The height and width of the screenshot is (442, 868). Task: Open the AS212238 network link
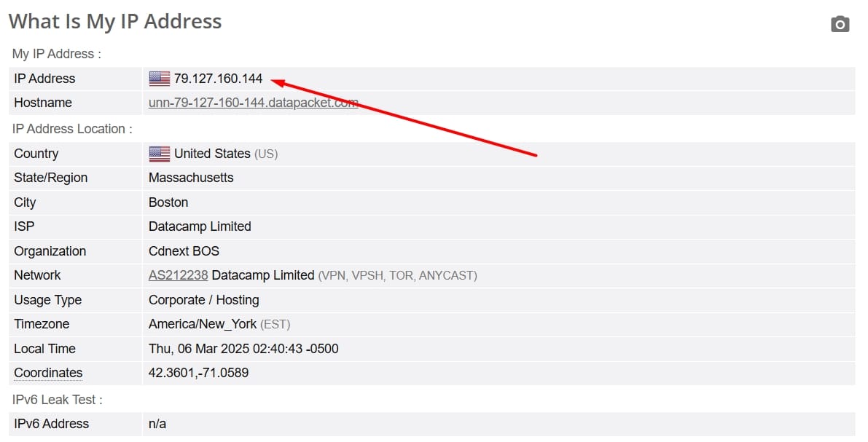(179, 275)
